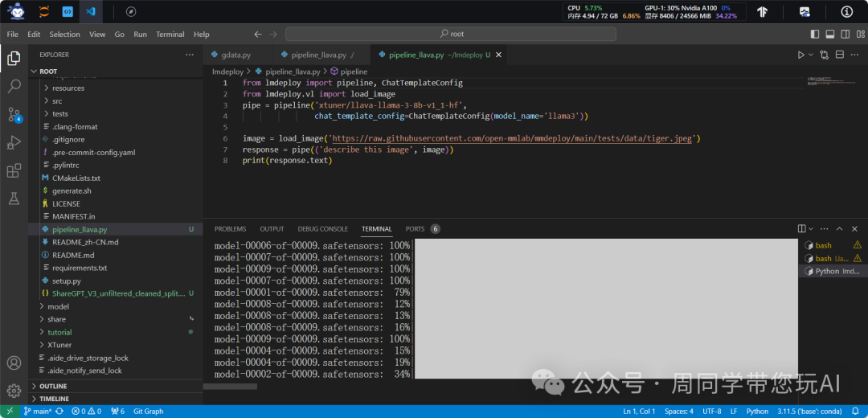Expand the resources folder
Image resolution: width=868 pixels, height=418 pixels.
click(68, 88)
